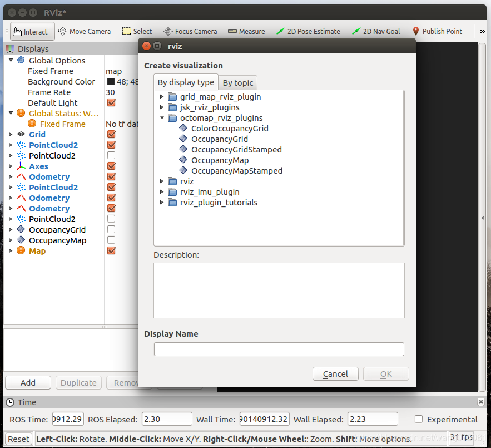Click the Global Status warning icon
Screen dimensions: 491x448
point(21,113)
